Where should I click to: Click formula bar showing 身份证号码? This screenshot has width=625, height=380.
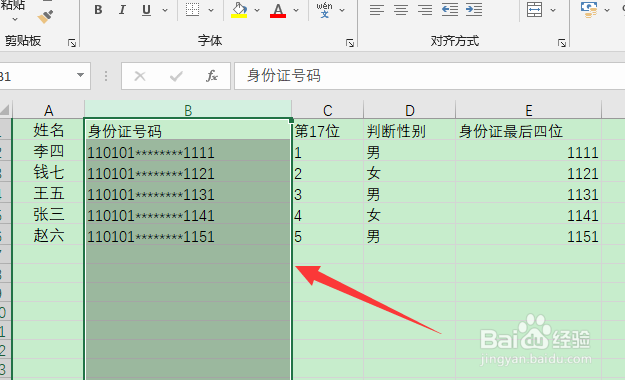(x=429, y=76)
